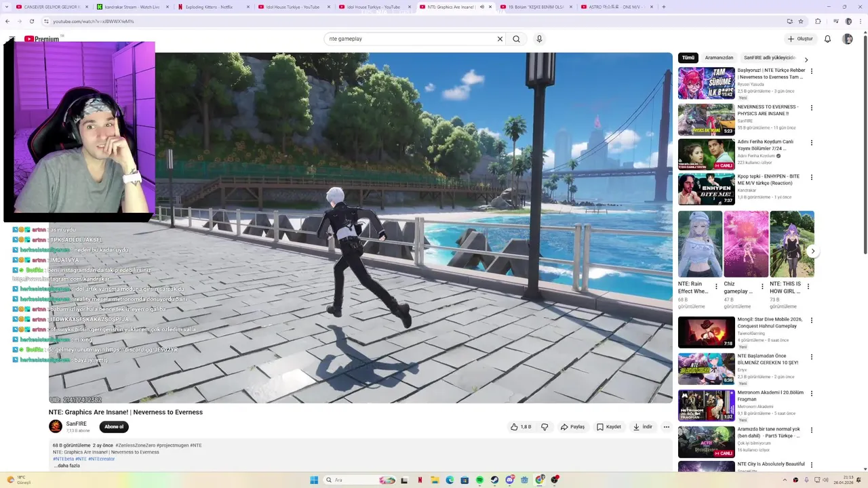The image size is (868, 488).
Task: Open options for 'Başlıyoruz! NTE Türkçe Rehber' video
Action: coord(812,71)
